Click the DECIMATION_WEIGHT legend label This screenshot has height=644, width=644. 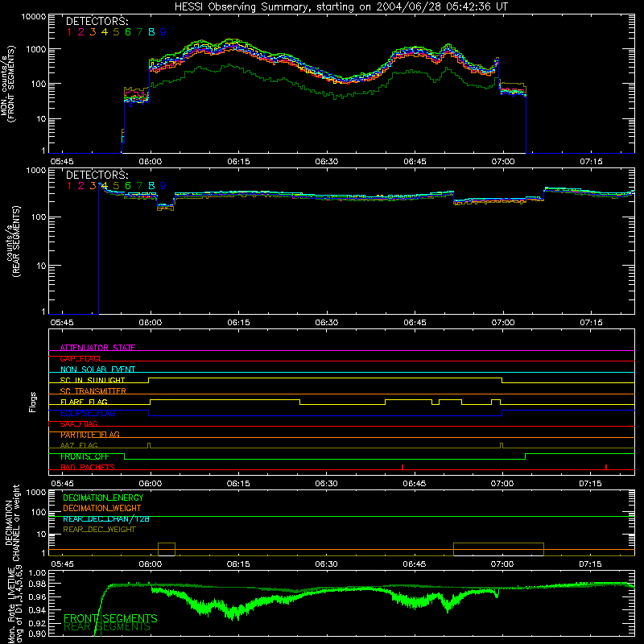(102, 508)
